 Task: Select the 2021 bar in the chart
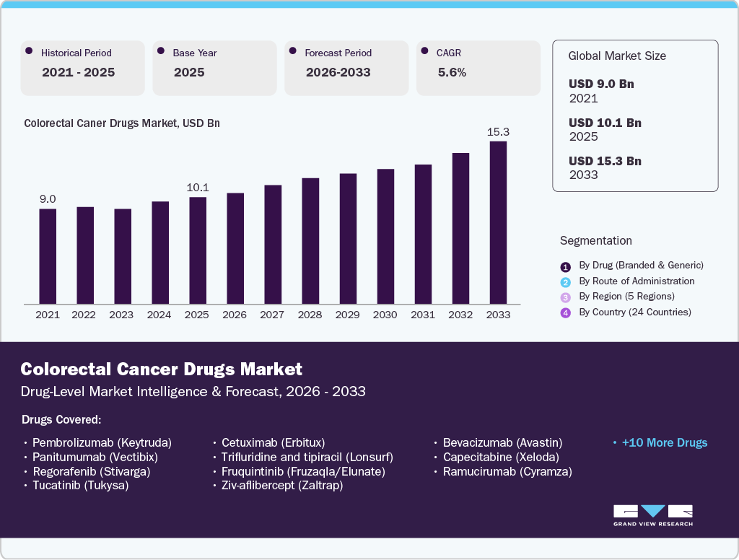pos(48,256)
